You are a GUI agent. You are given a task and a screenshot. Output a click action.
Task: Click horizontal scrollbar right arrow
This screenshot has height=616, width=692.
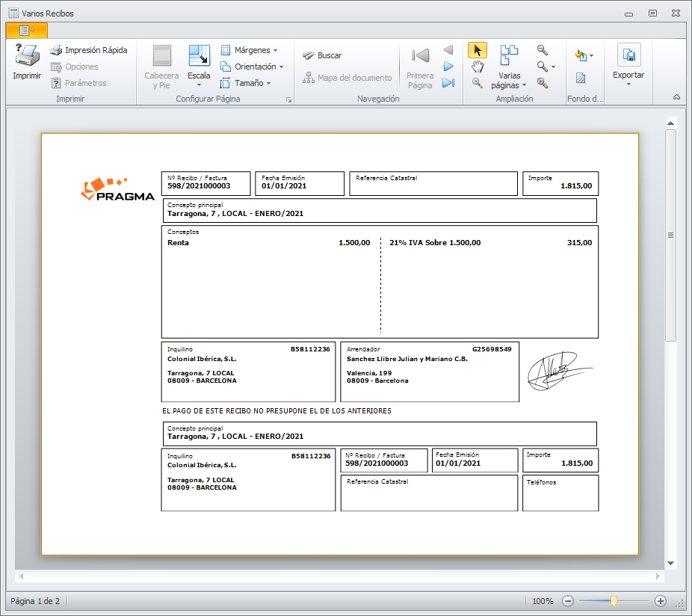click(x=658, y=576)
